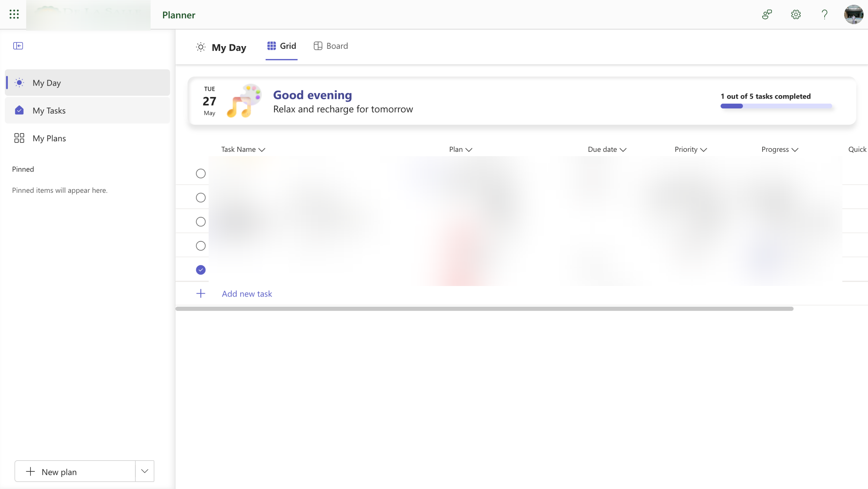Screen dimensions: 868x489
Task: Open the app launcher waffle icon
Action: 14,14
